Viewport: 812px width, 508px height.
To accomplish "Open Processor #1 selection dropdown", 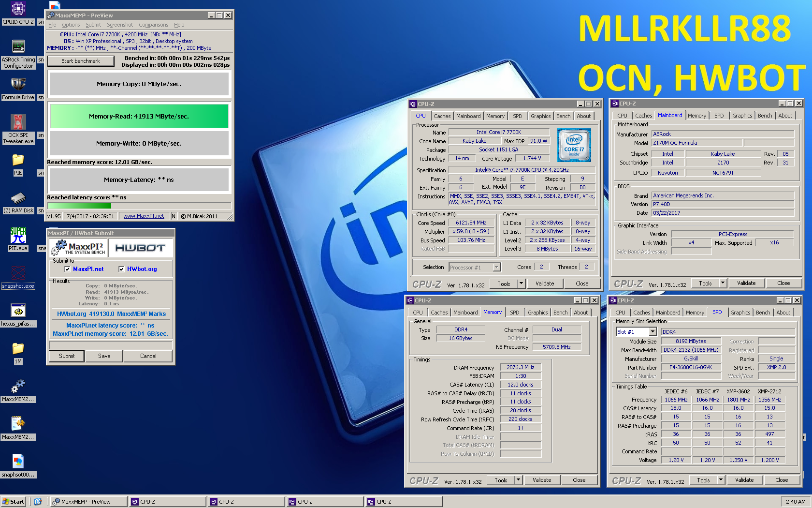I will coord(496,267).
